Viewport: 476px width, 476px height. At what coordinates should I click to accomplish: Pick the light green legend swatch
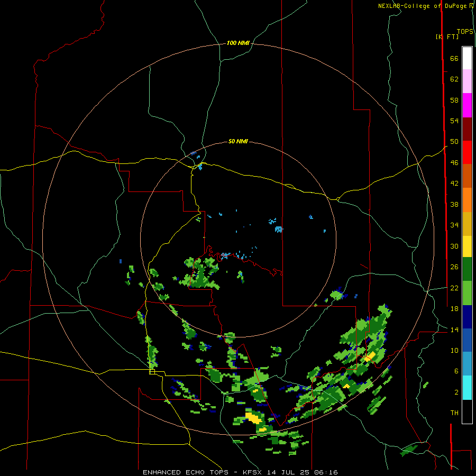[x=467, y=293]
